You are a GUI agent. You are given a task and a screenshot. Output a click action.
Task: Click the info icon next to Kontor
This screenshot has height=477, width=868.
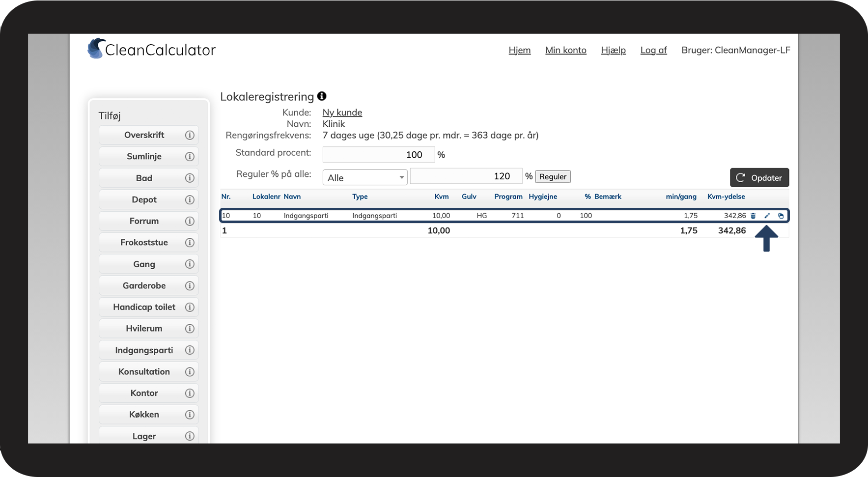(x=190, y=393)
